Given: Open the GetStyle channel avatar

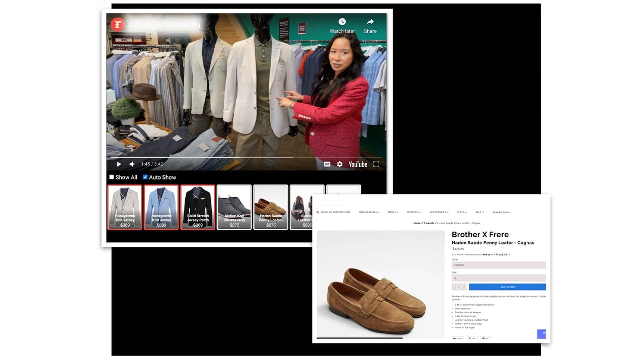Looking at the screenshot, I should [x=117, y=24].
